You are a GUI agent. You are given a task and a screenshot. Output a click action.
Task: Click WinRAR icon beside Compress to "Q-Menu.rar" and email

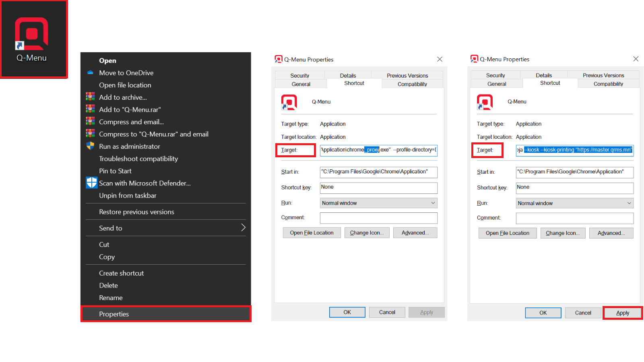coord(91,134)
